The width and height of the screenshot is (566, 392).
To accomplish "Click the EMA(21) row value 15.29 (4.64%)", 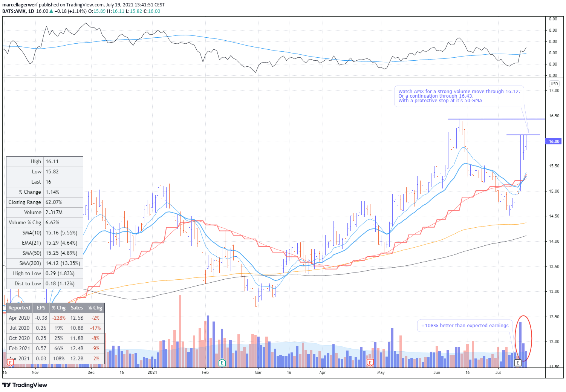I will click(x=61, y=243).
